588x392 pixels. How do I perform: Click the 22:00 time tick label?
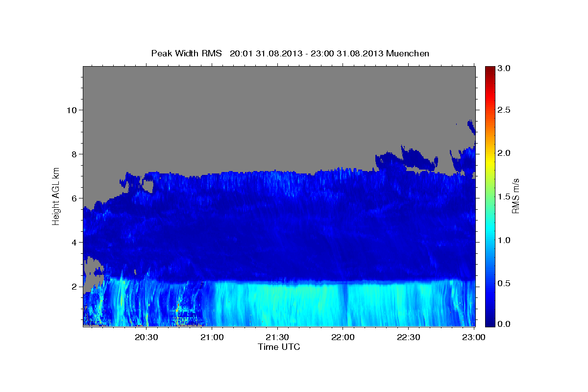pos(343,337)
